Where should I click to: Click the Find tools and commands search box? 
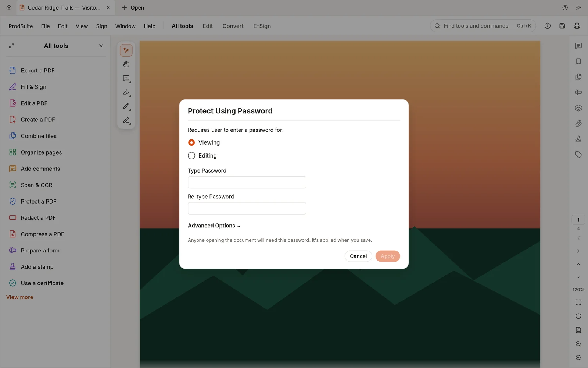(x=483, y=26)
